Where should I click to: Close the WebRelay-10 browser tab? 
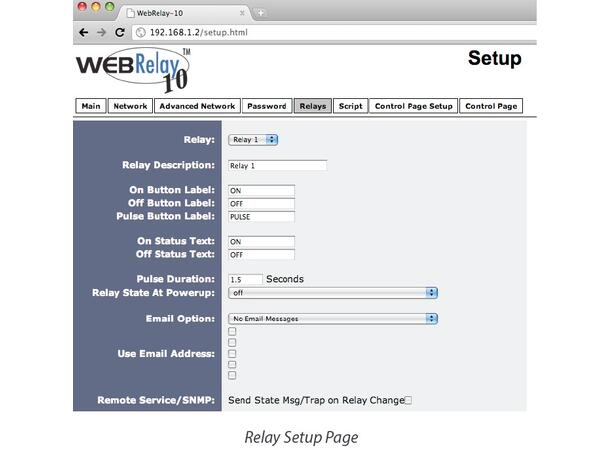point(242,13)
